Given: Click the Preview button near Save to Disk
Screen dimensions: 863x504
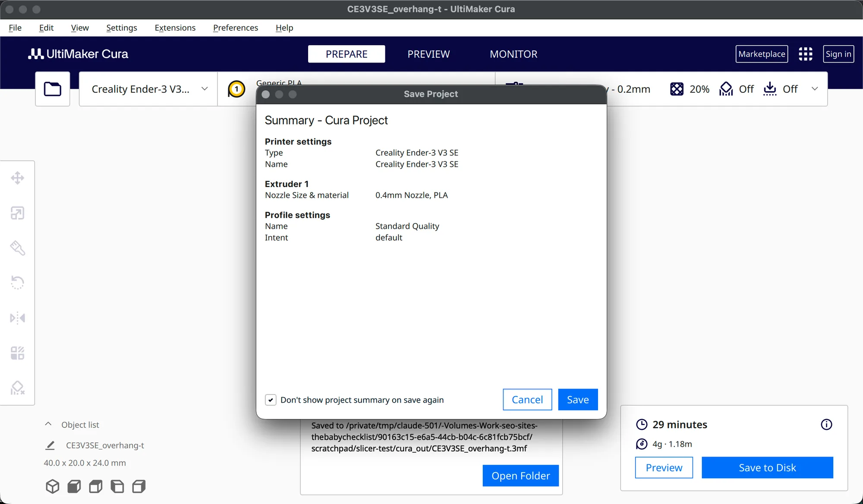Looking at the screenshot, I should click(664, 468).
